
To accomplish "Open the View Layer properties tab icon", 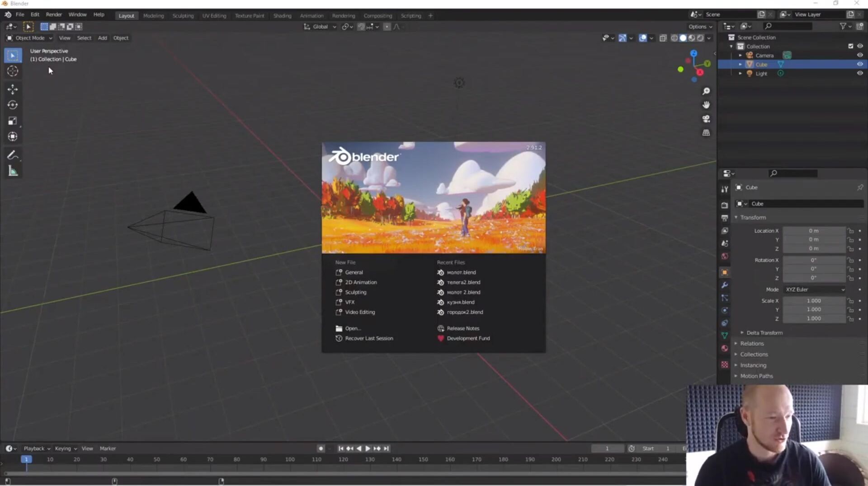I will [x=725, y=230].
